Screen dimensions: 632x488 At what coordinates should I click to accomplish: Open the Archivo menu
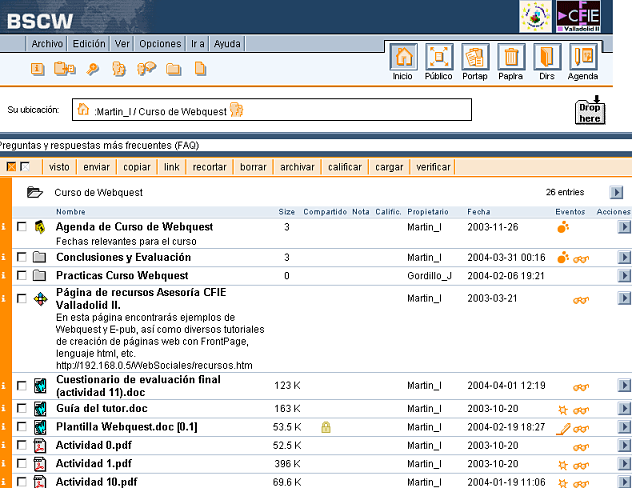pos(47,44)
